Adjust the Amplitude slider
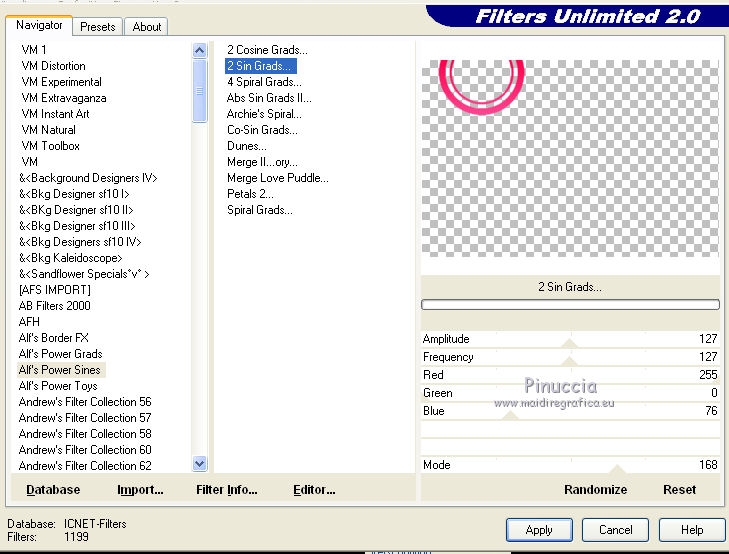 570,339
